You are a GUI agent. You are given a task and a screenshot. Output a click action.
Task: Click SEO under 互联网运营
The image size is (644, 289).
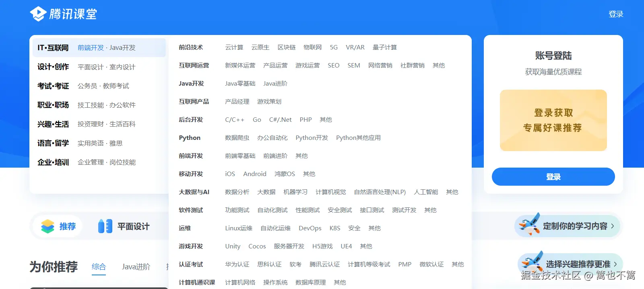pos(333,66)
